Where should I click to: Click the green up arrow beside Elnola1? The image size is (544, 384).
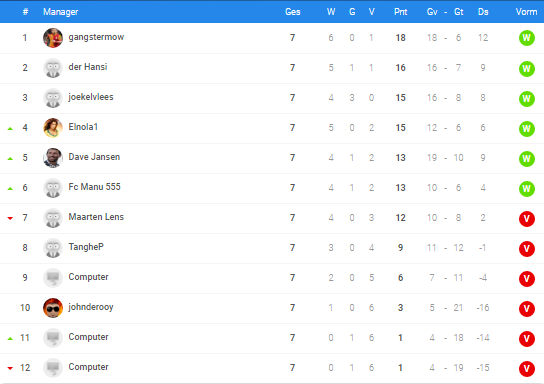coord(10,129)
